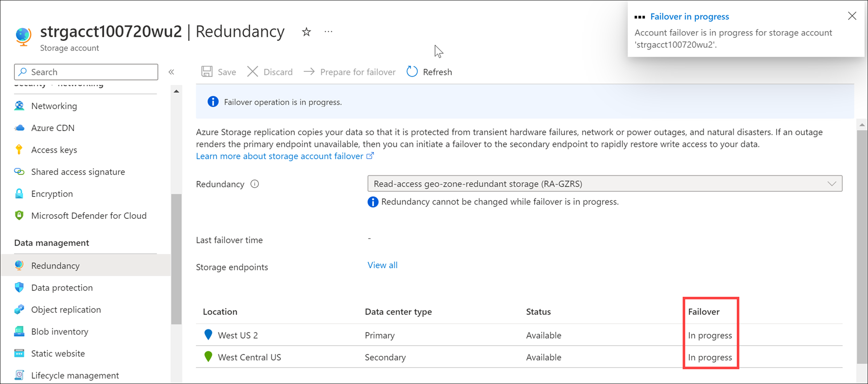Open the ellipsis more options menu
Viewport: 868px width, 384px height.
pos(328,32)
